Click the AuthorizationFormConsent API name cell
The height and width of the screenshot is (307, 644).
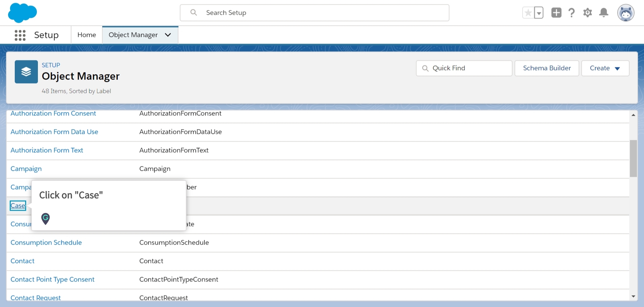pyautogui.click(x=180, y=113)
